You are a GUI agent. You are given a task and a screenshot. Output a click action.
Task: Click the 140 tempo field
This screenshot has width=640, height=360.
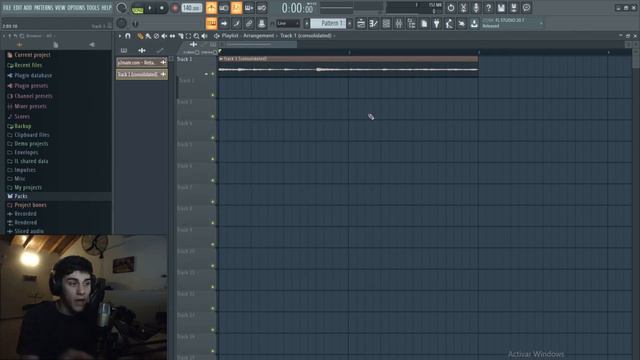click(191, 8)
